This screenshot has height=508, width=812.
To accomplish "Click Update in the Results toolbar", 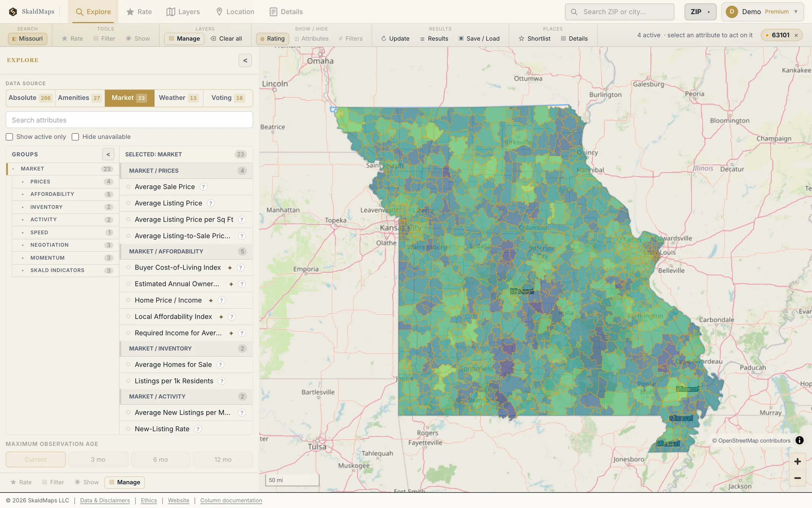I will point(395,38).
